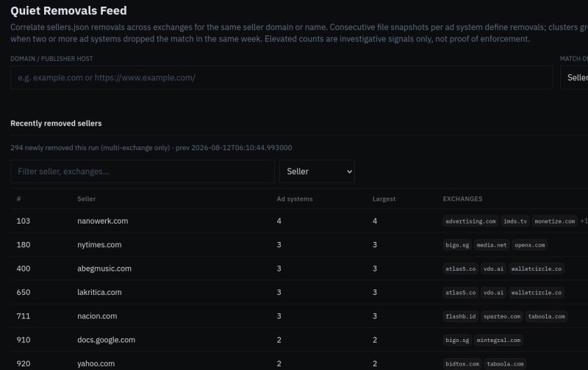The image size is (588, 370).
Task: Click row number 910
Action: click(24, 340)
